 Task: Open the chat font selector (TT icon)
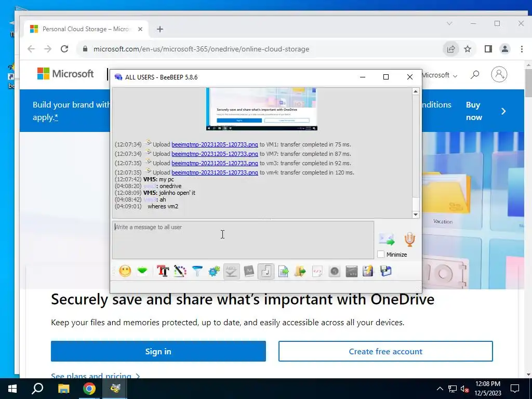[x=163, y=271]
